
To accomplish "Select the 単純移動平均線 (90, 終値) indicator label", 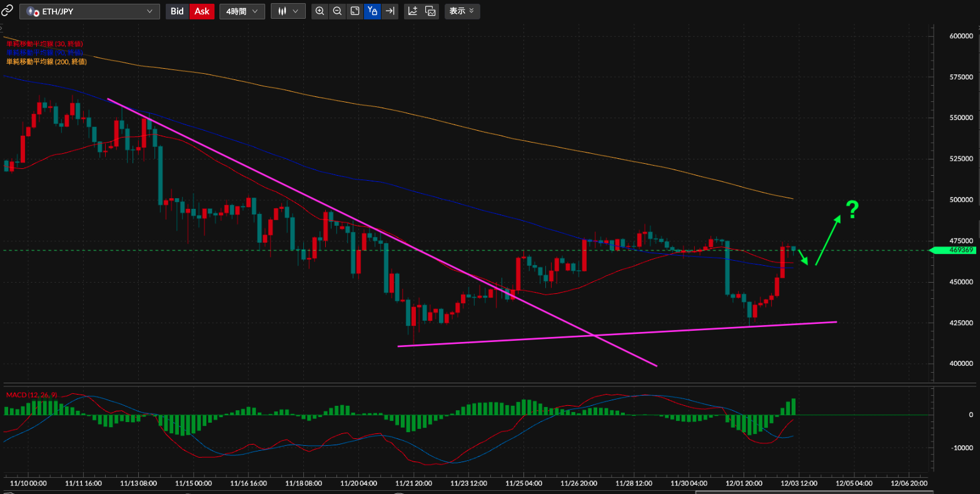I will [44, 53].
